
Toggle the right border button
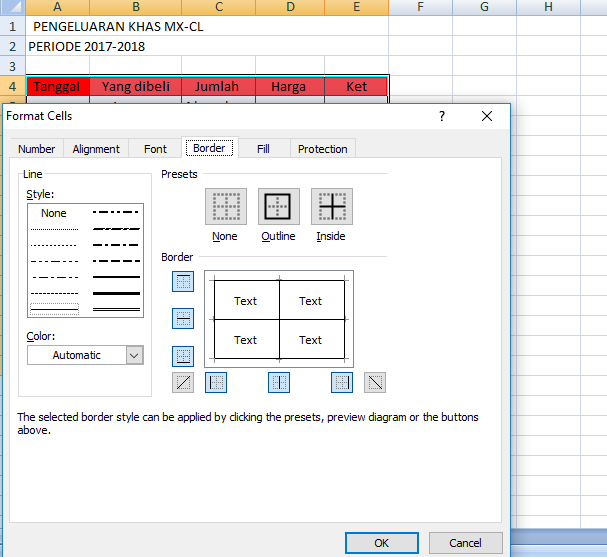coord(342,382)
